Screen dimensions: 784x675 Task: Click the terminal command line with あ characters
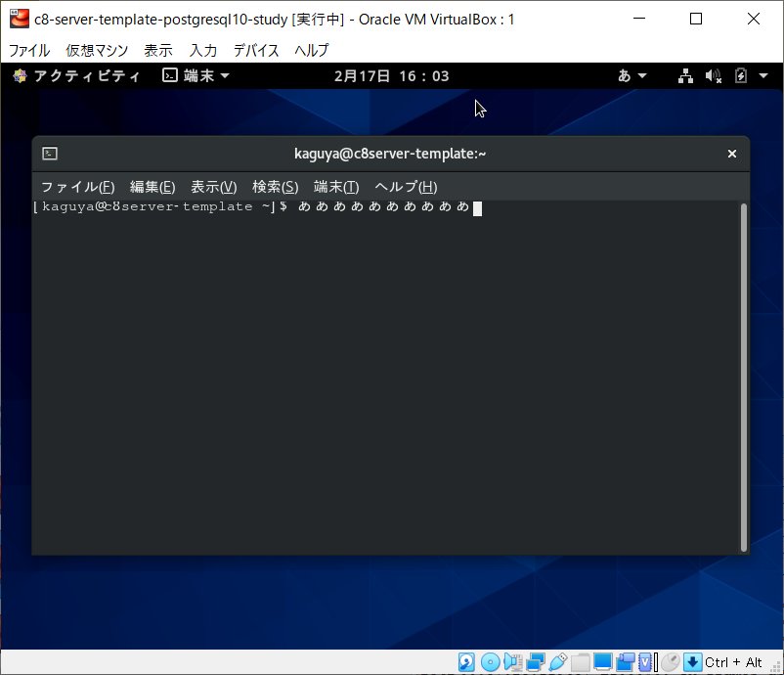pyautogui.click(x=257, y=207)
